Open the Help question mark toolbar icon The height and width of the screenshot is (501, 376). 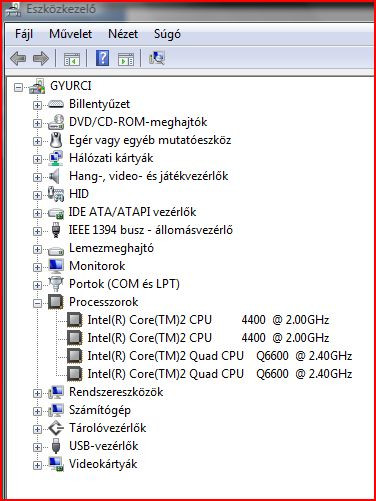(x=102, y=58)
